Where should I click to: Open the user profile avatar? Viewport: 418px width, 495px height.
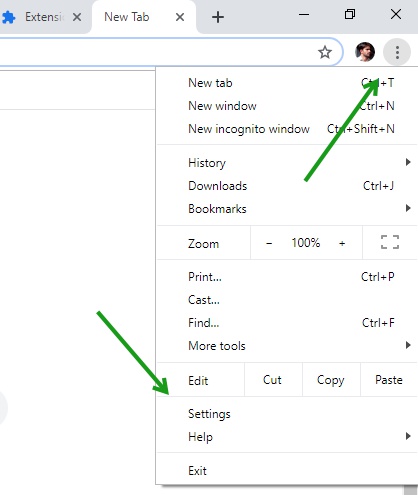coord(365,52)
